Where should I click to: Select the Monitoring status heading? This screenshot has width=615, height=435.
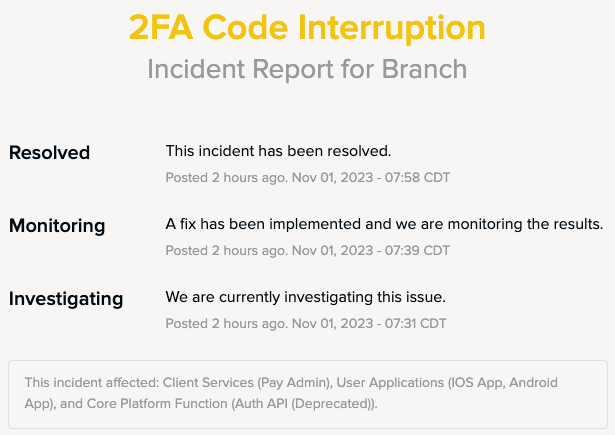(x=57, y=226)
